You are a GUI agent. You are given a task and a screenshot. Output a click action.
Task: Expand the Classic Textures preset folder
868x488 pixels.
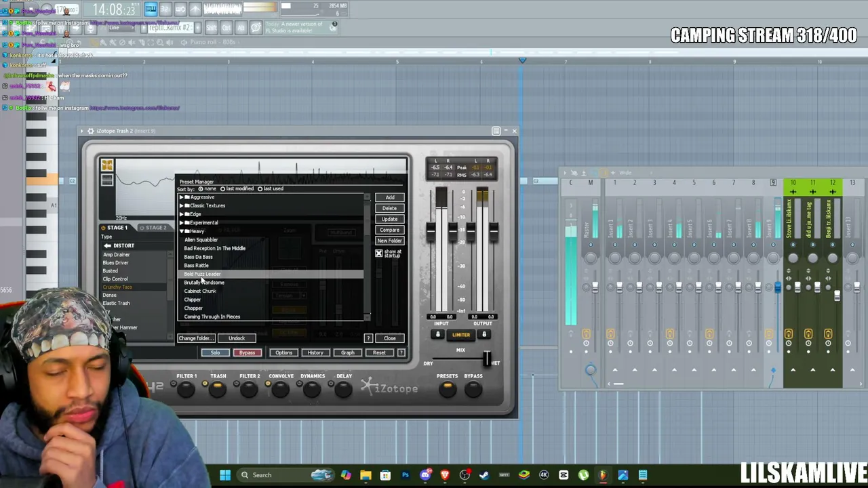click(182, 205)
